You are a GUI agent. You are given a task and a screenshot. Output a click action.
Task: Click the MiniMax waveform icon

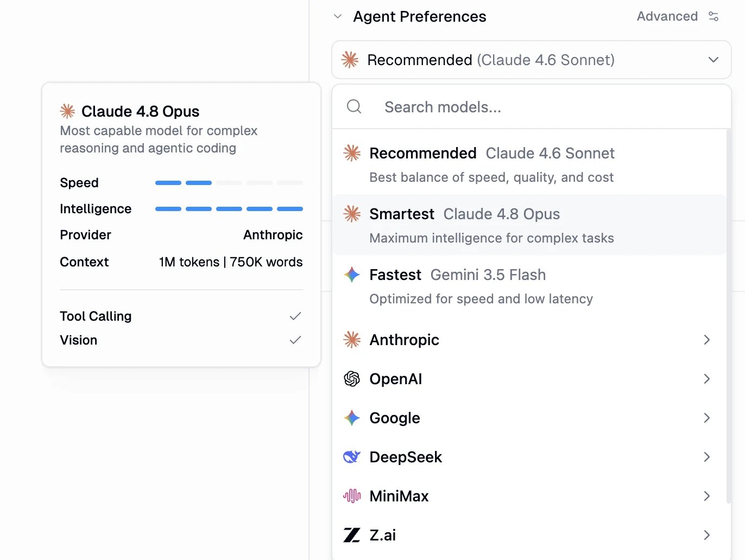pos(352,496)
